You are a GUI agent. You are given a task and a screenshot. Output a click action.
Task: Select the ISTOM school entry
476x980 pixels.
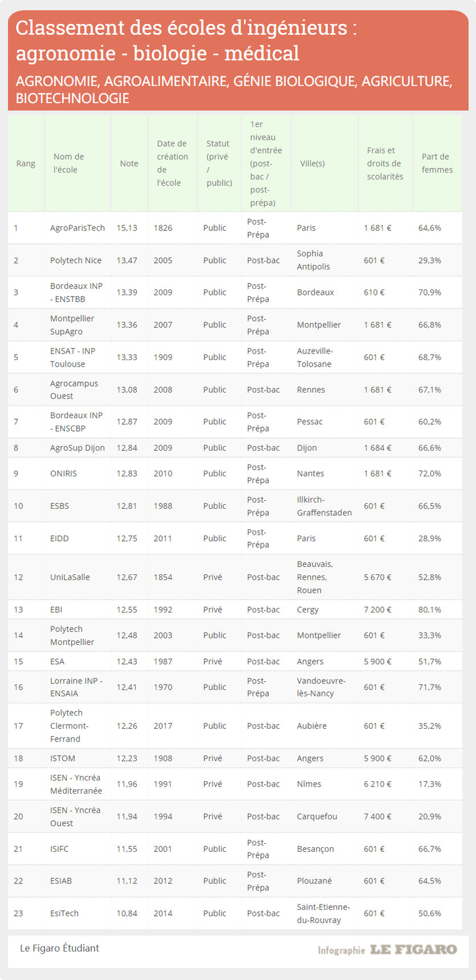click(63, 758)
